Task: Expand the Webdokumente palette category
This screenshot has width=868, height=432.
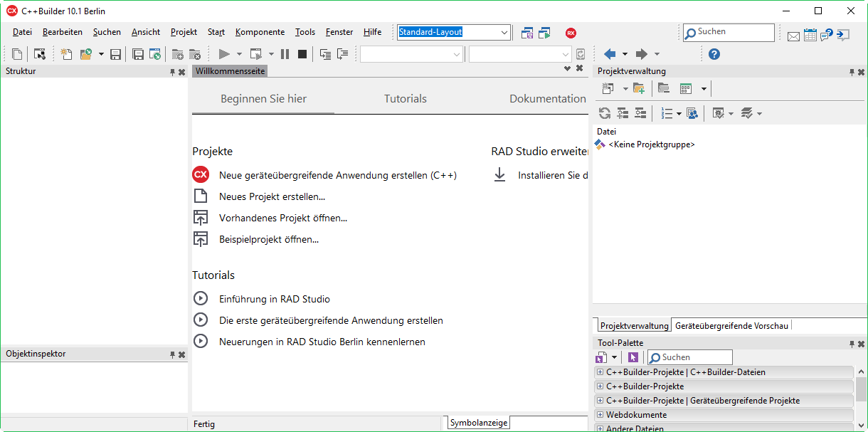Action: (600, 415)
